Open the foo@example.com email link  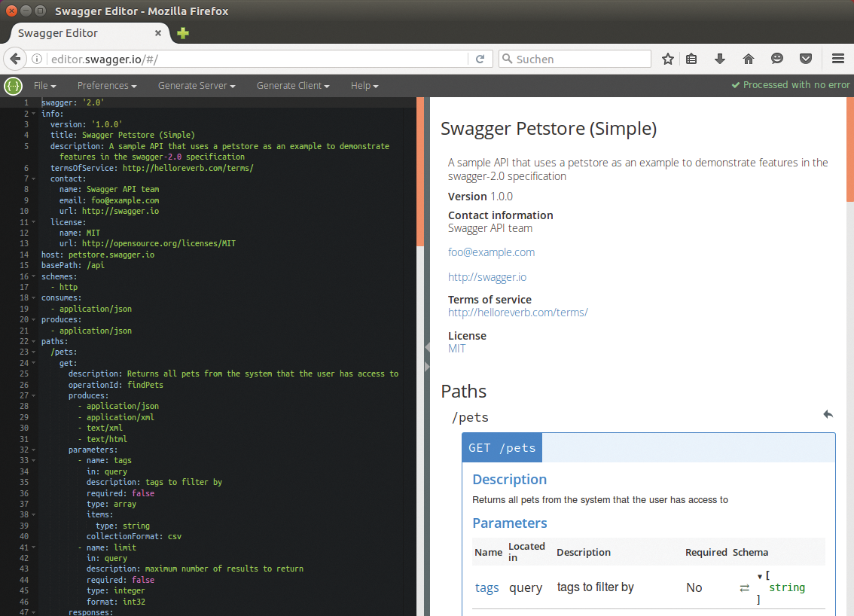(x=491, y=252)
